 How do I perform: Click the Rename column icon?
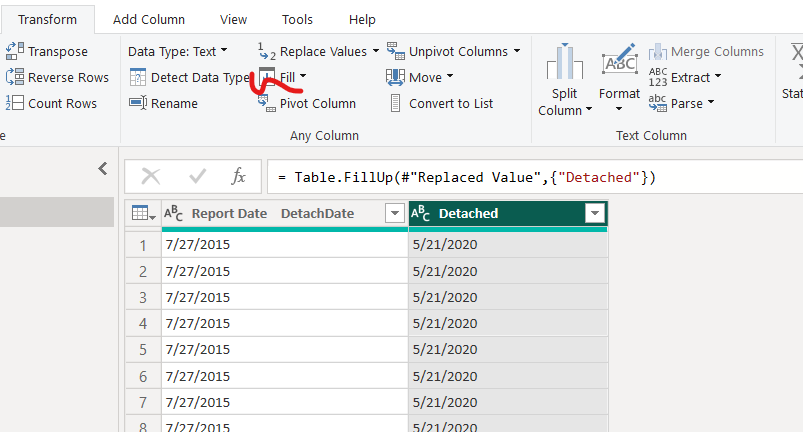tap(138, 103)
